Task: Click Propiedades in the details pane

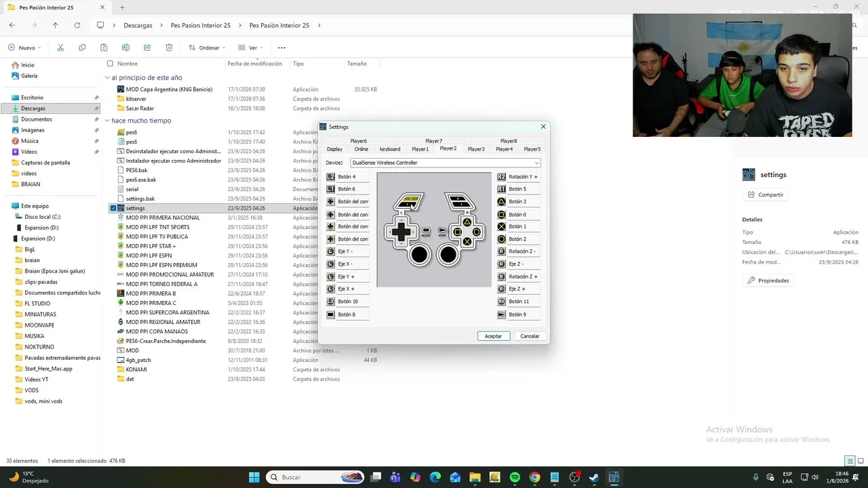Action: click(768, 281)
